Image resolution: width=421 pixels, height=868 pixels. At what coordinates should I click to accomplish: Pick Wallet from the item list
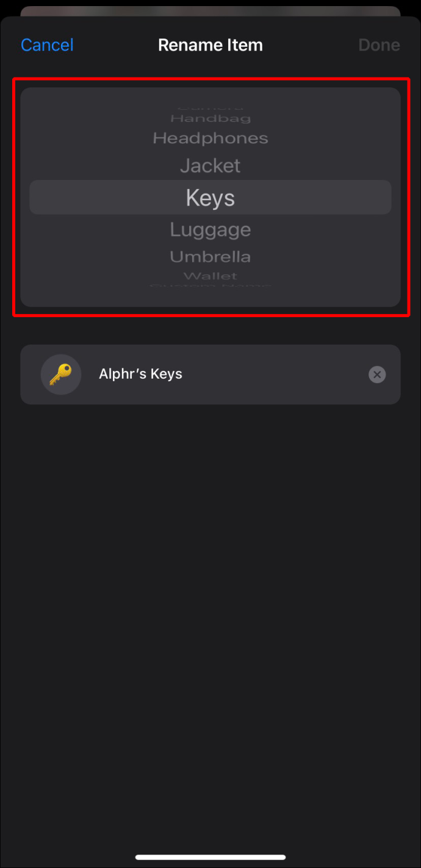point(210,276)
